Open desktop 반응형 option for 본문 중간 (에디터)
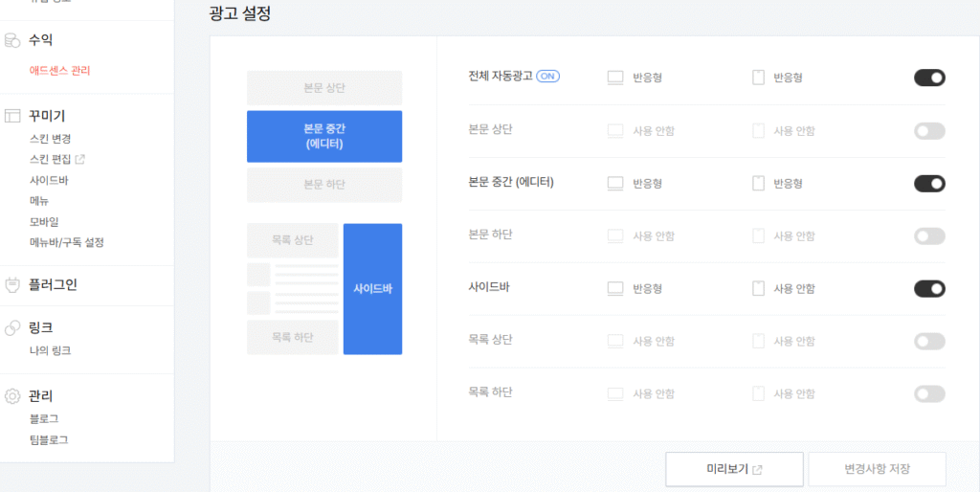This screenshot has width=980, height=492. [x=648, y=183]
